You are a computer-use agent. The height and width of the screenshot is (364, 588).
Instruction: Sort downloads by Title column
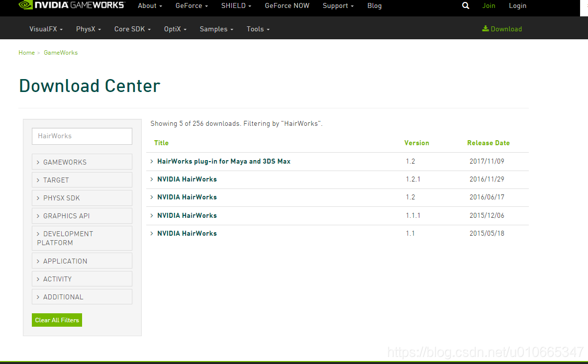(161, 143)
